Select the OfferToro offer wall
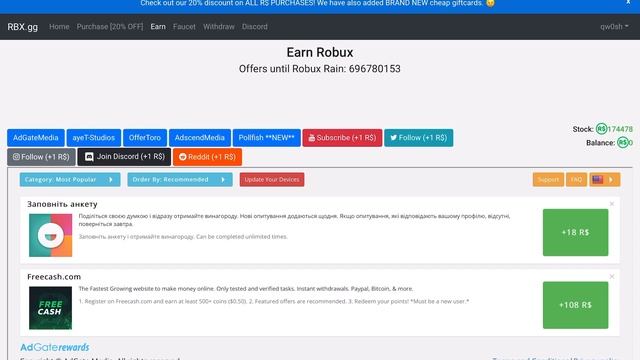640x360 pixels. click(x=145, y=138)
